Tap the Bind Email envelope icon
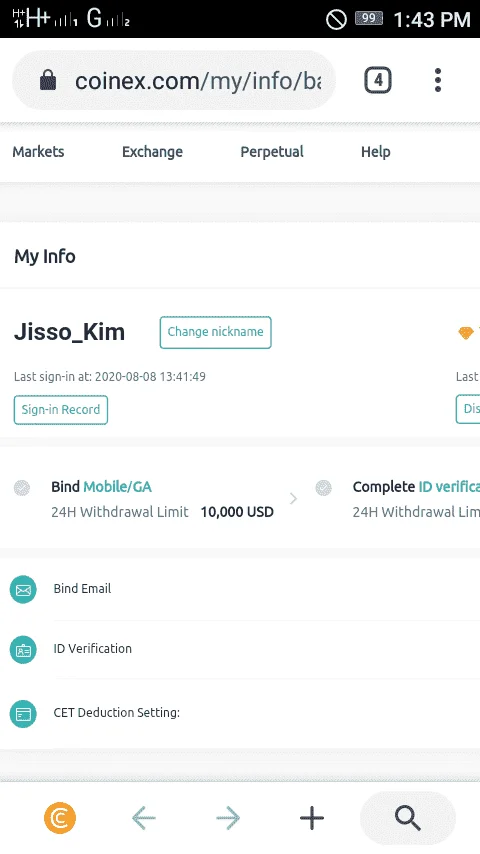 click(x=23, y=589)
